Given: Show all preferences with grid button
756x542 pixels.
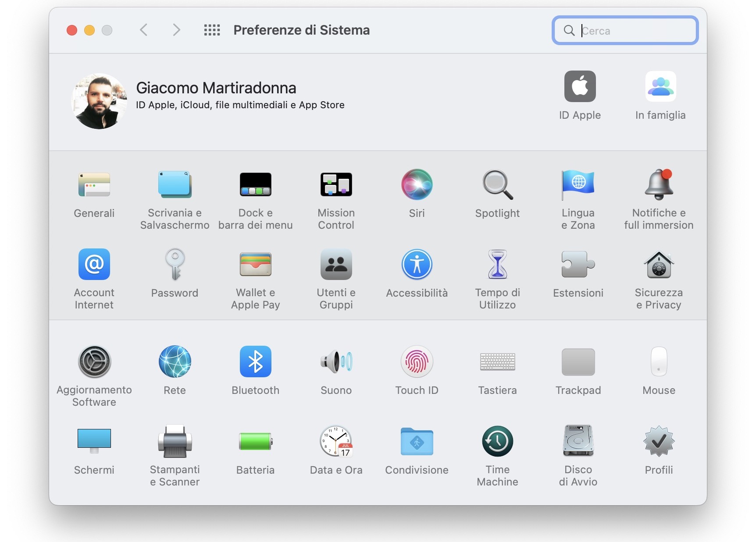Looking at the screenshot, I should 212,30.
